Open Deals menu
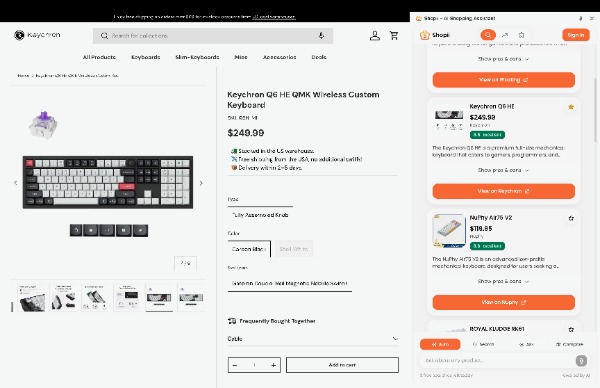Viewport: 600px width, 388px height. click(x=319, y=57)
